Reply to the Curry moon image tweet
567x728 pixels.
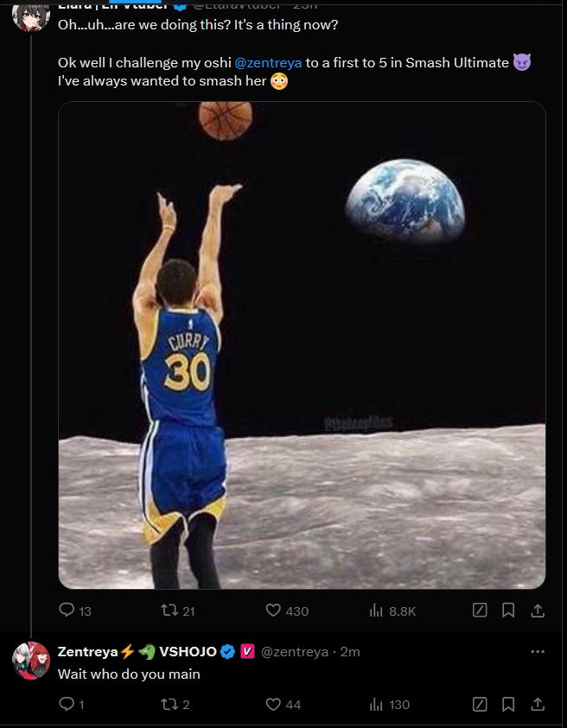click(67, 611)
